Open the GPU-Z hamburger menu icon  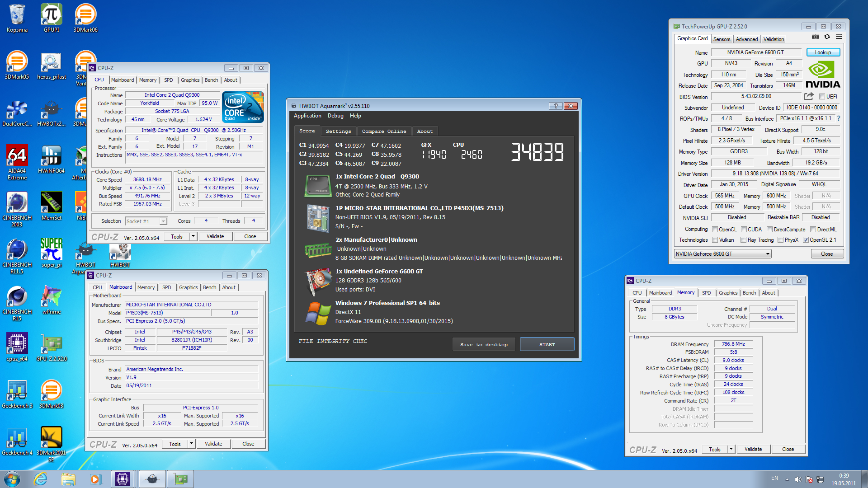pos(839,37)
